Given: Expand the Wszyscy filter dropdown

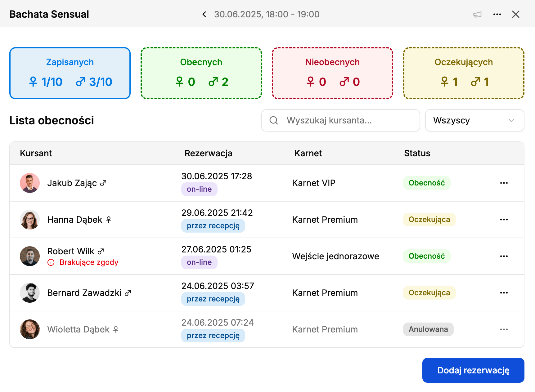Looking at the screenshot, I should point(474,120).
